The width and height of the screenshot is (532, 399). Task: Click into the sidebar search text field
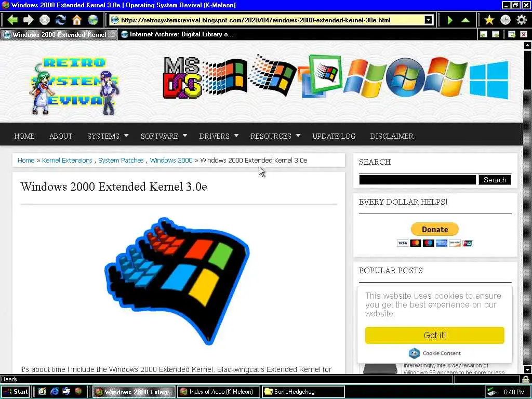click(418, 180)
